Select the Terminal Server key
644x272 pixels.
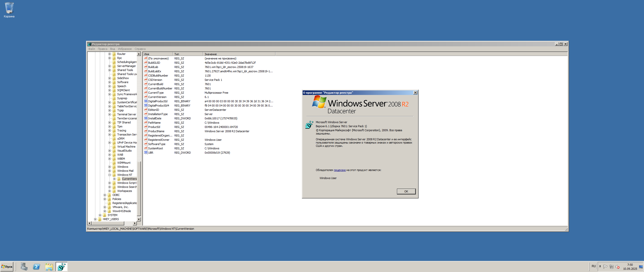[x=127, y=114]
